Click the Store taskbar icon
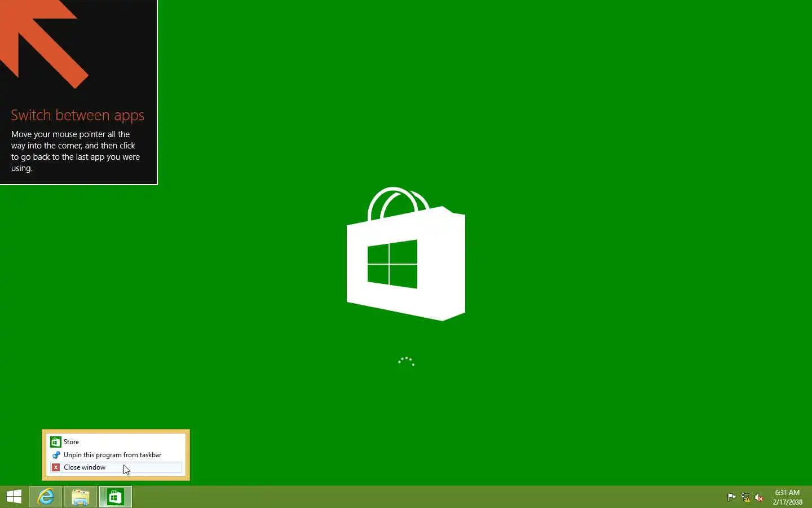The image size is (812, 508). tap(116, 497)
